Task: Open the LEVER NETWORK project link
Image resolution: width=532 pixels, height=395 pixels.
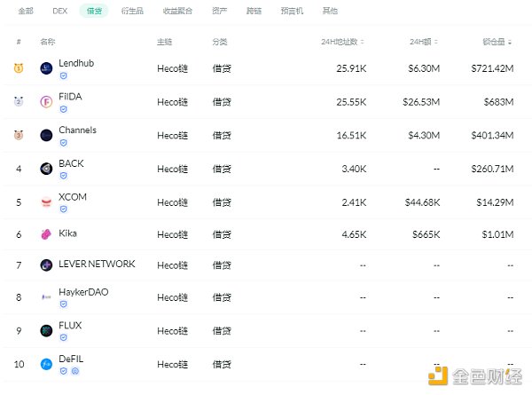Action: 97,264
